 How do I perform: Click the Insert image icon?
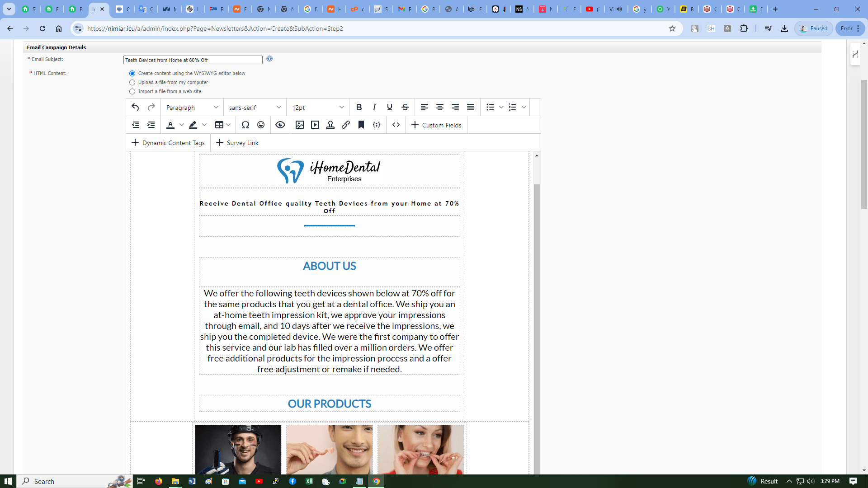coord(300,125)
